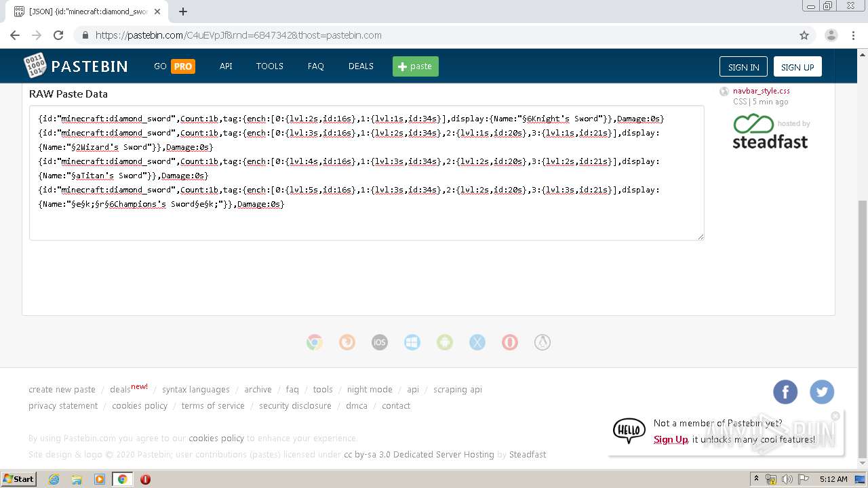The width and height of the screenshot is (868, 488).
Task: Select the JSON Pastebin browser tab
Action: click(88, 12)
